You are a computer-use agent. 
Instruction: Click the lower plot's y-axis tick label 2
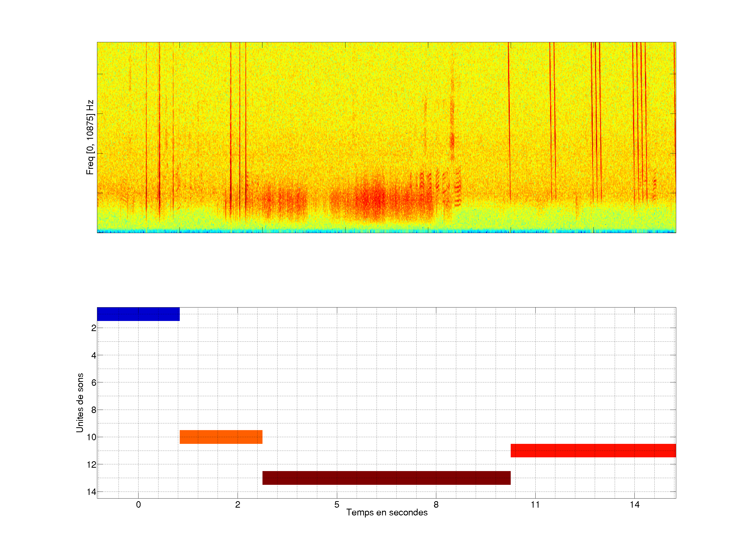(94, 328)
